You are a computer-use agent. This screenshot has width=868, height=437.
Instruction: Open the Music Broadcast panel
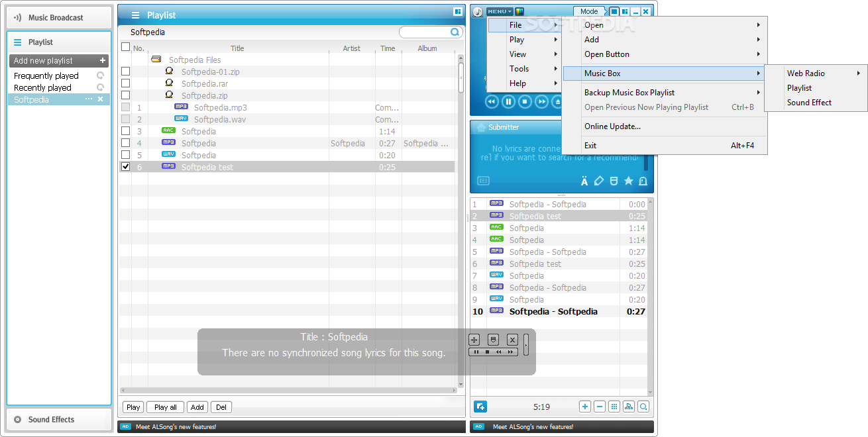(59, 17)
